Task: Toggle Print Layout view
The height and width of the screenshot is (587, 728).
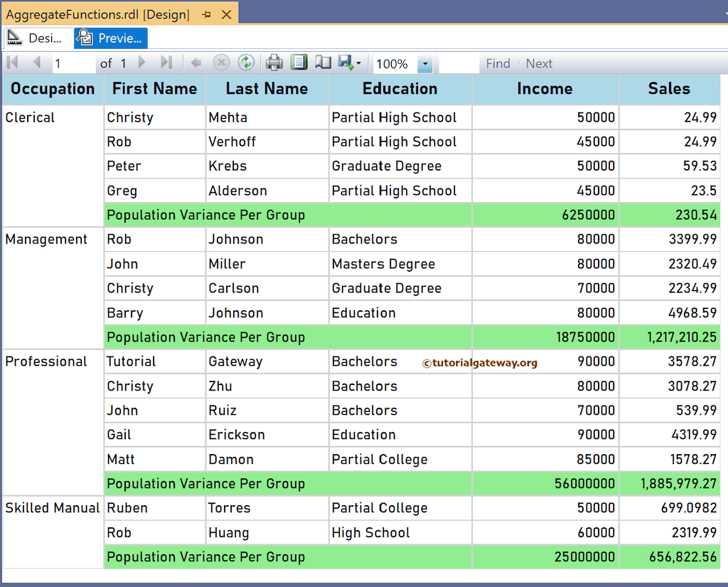Action: point(299,63)
